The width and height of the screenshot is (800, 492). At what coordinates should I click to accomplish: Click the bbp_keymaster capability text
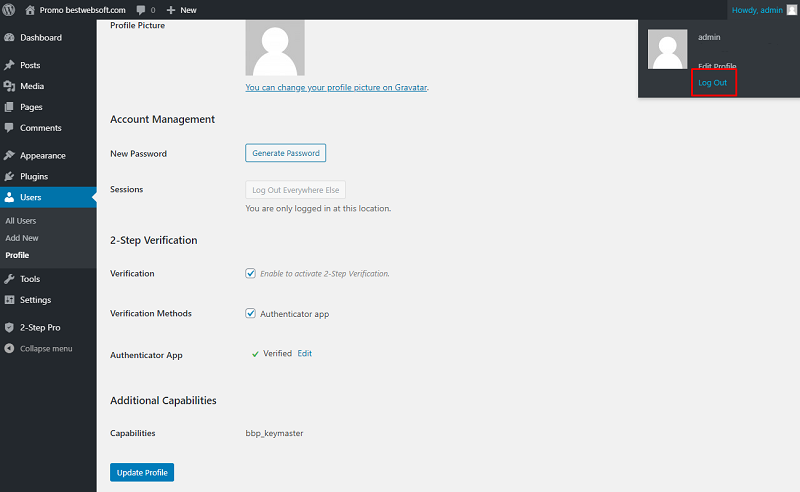[274, 433]
